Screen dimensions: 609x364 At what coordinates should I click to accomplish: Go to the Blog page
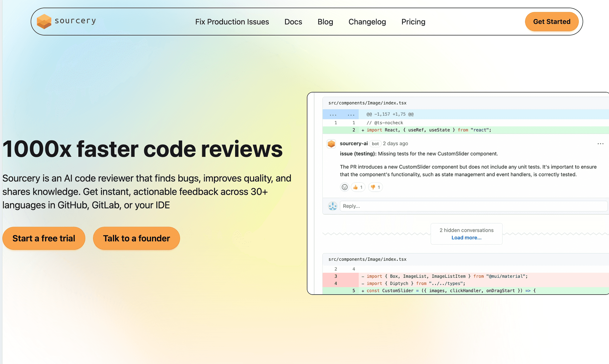click(325, 22)
